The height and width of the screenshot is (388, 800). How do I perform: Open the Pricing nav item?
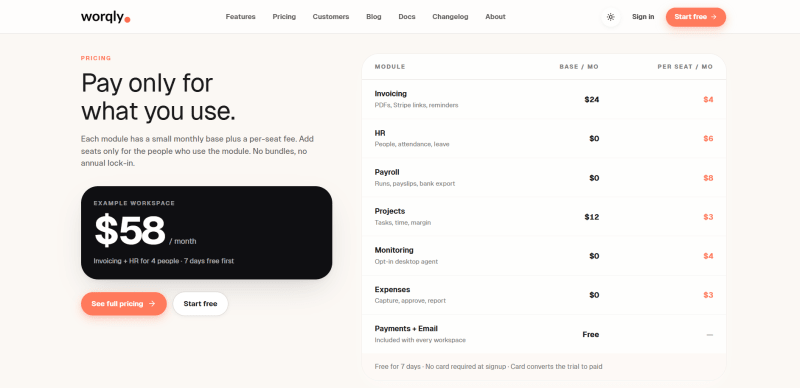click(284, 17)
